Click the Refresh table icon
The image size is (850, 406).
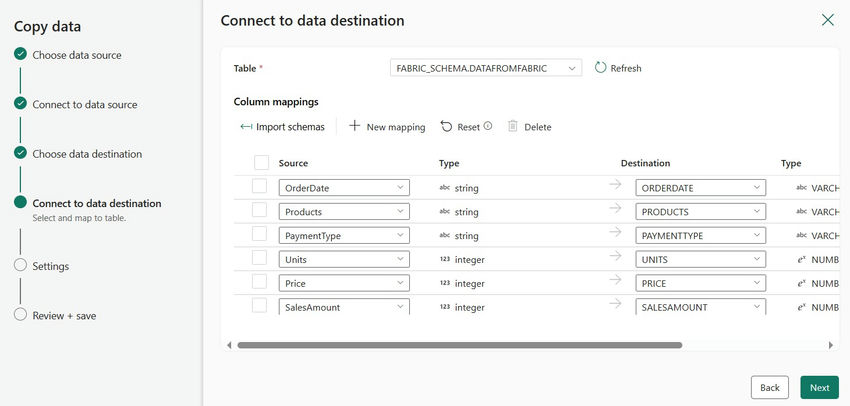[600, 68]
